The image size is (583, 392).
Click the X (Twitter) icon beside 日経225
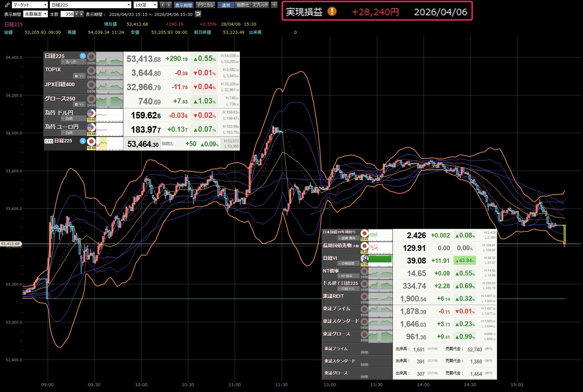pos(83,56)
